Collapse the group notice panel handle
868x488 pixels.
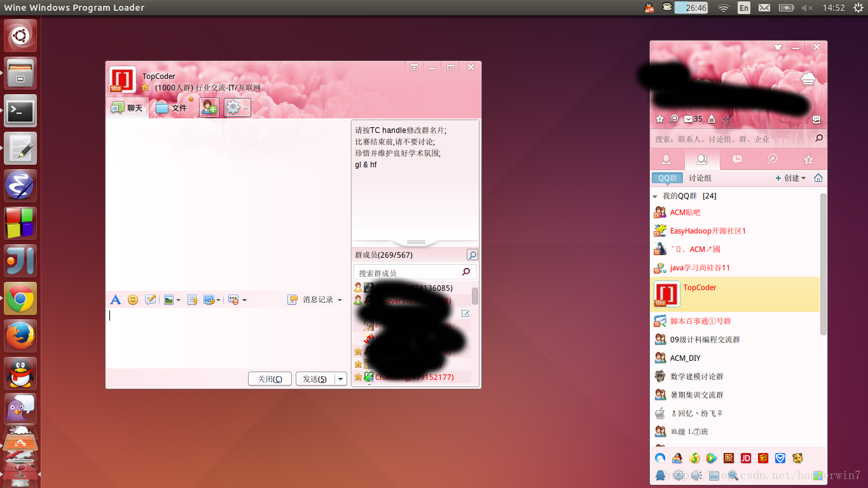point(415,242)
